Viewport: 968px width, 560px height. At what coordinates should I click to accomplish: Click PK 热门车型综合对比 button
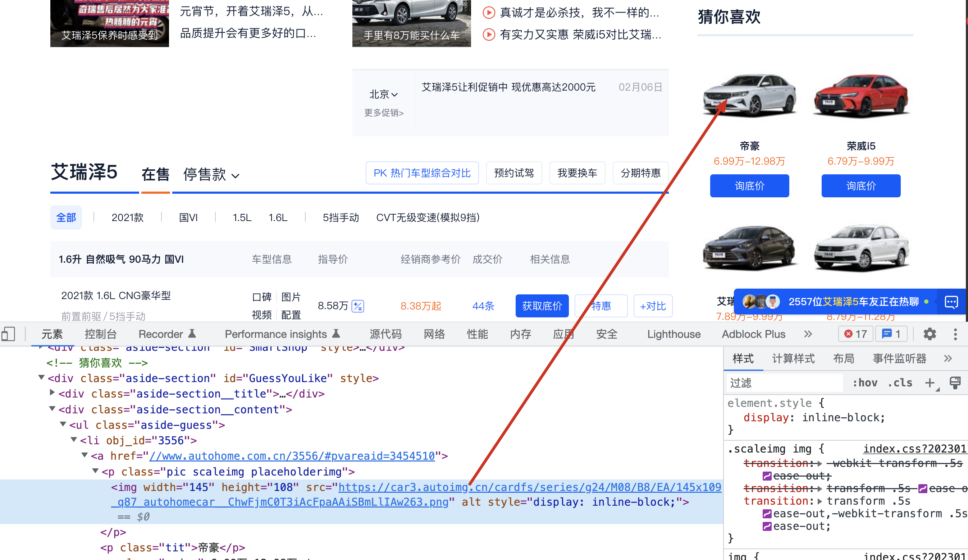point(422,173)
